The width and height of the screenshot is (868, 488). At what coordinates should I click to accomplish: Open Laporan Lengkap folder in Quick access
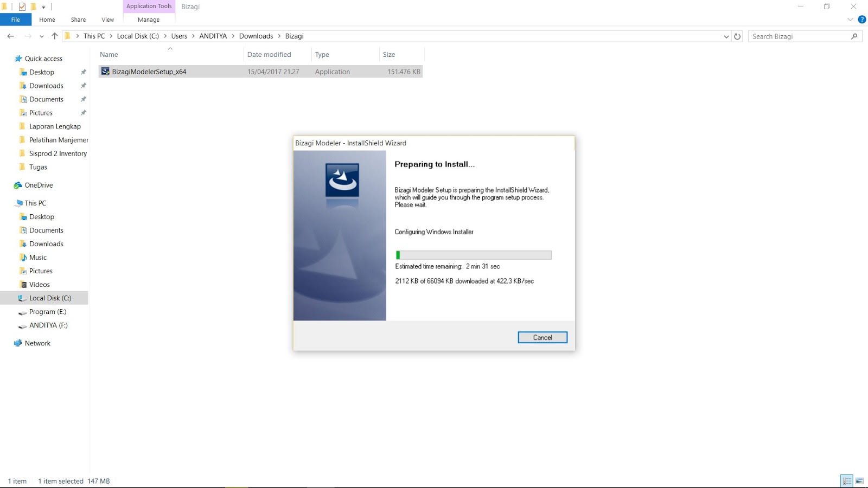pos(55,126)
